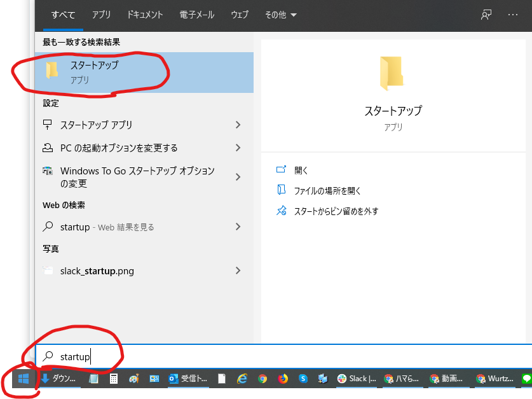Launch Google Chrome from the taskbar

tap(263, 379)
